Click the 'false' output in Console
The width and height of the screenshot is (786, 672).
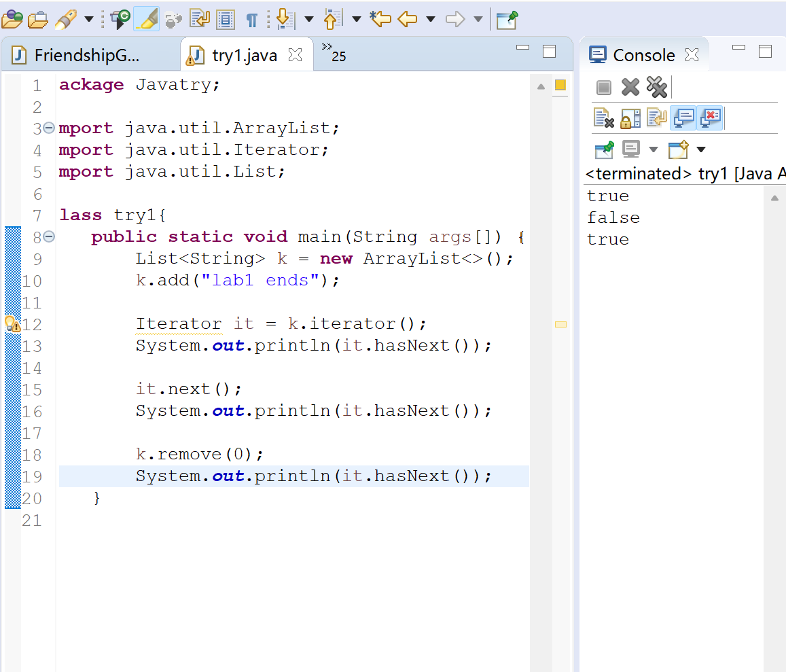[x=613, y=217]
